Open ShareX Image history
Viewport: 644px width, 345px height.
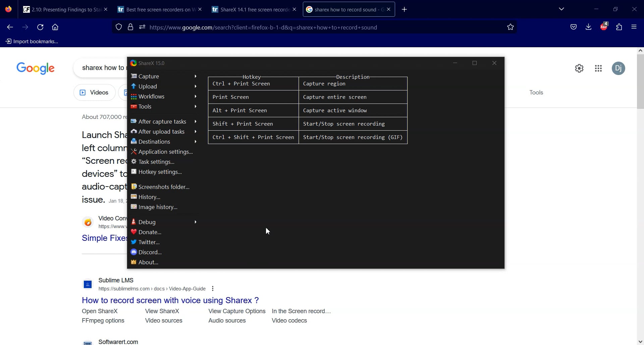pyautogui.click(x=158, y=207)
